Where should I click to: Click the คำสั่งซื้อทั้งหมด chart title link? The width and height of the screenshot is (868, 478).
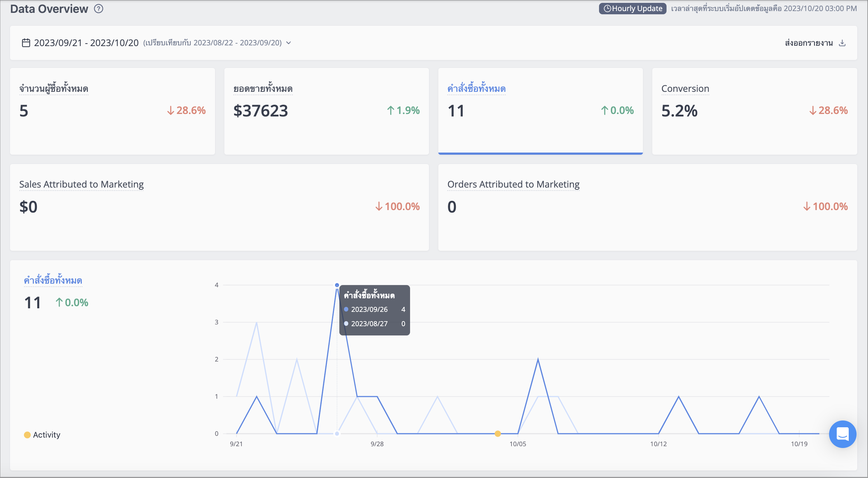coord(53,280)
